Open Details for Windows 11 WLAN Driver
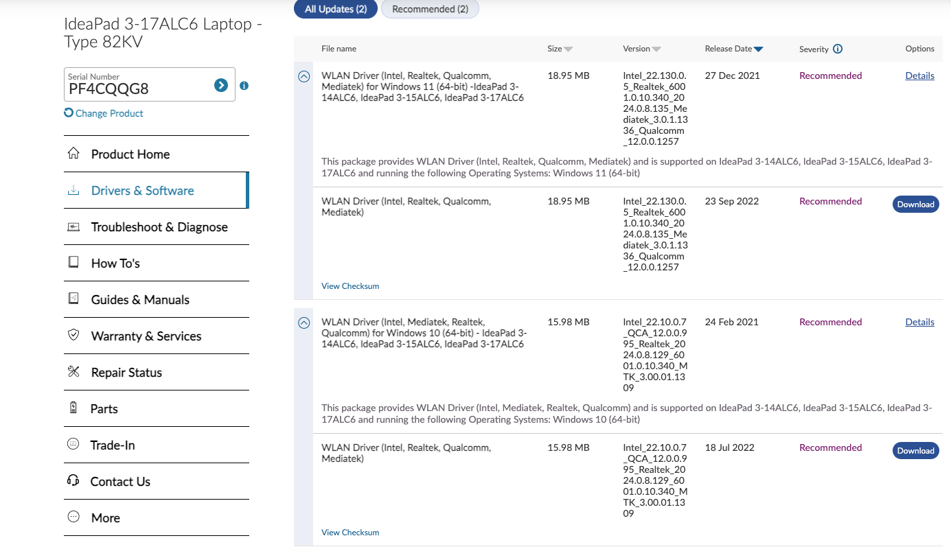Image resolution: width=951 pixels, height=560 pixels. (x=919, y=75)
